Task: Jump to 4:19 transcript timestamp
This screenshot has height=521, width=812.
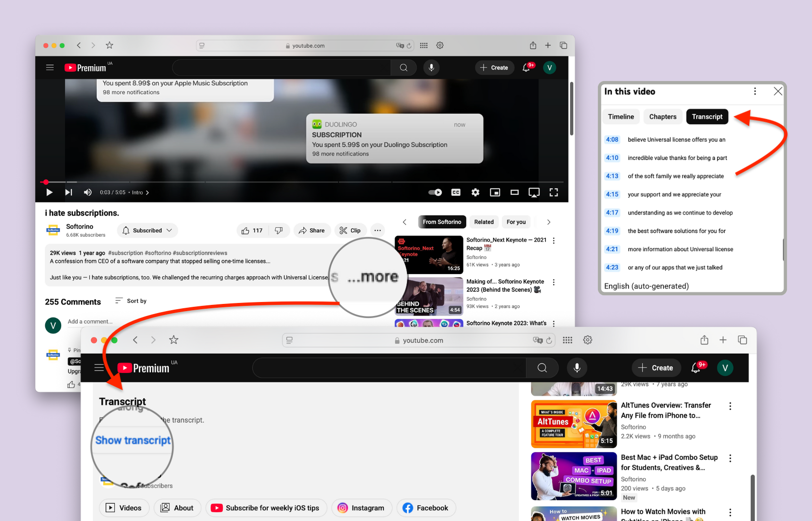Action: pyautogui.click(x=612, y=231)
